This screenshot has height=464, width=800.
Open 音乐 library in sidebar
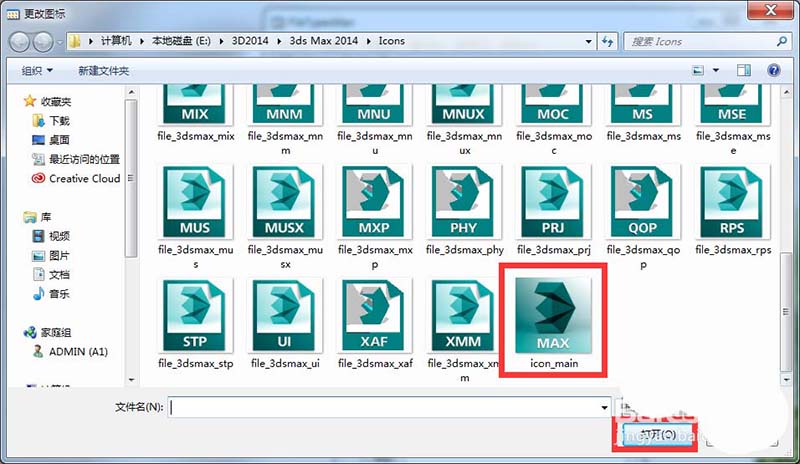tap(51, 294)
